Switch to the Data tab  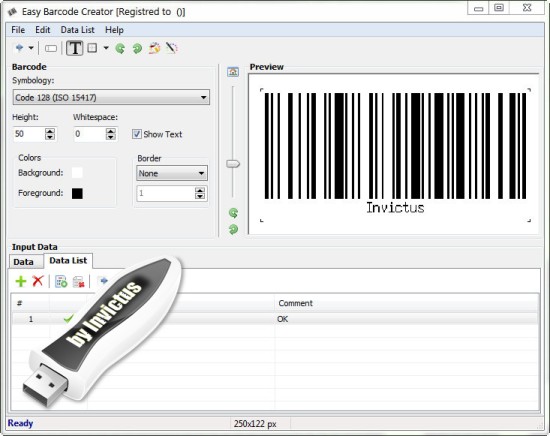[24, 262]
